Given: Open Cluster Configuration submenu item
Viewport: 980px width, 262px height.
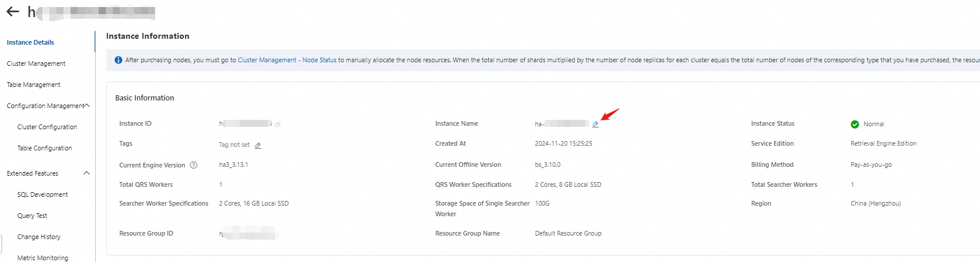Looking at the screenshot, I should pos(47,127).
